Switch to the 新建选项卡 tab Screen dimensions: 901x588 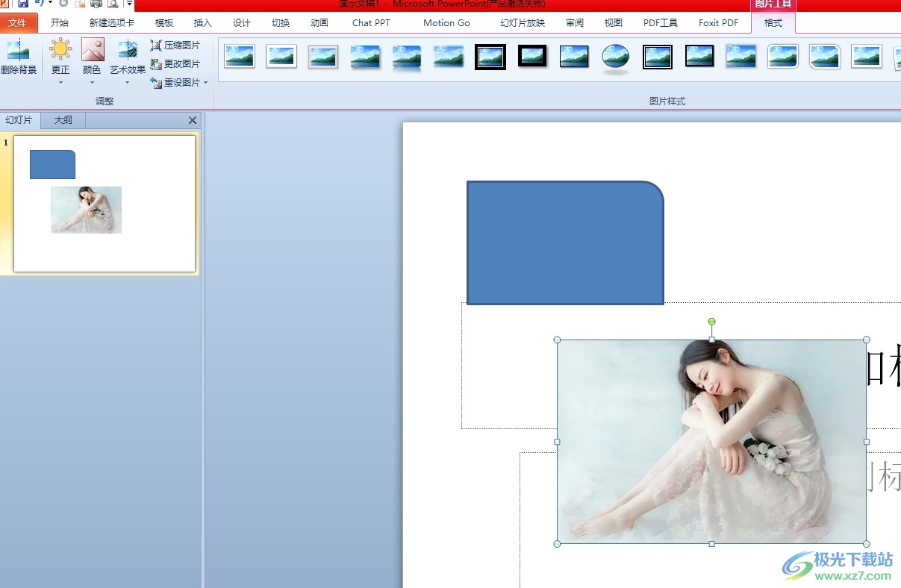[112, 23]
